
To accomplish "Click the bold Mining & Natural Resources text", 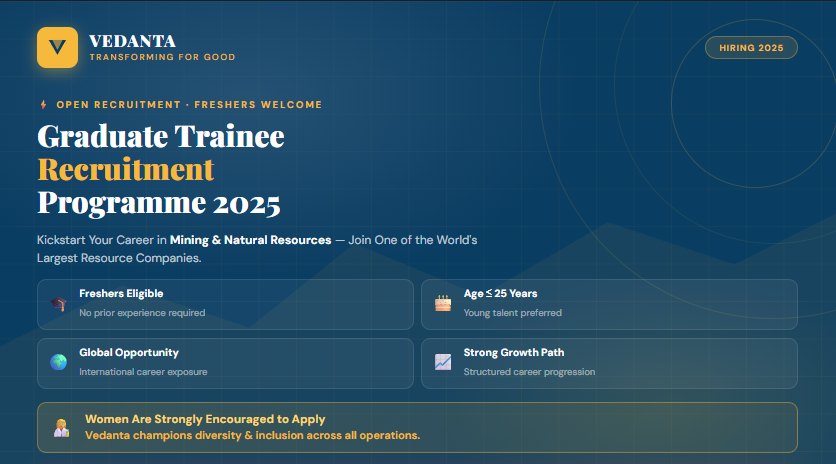I will click(x=250, y=240).
